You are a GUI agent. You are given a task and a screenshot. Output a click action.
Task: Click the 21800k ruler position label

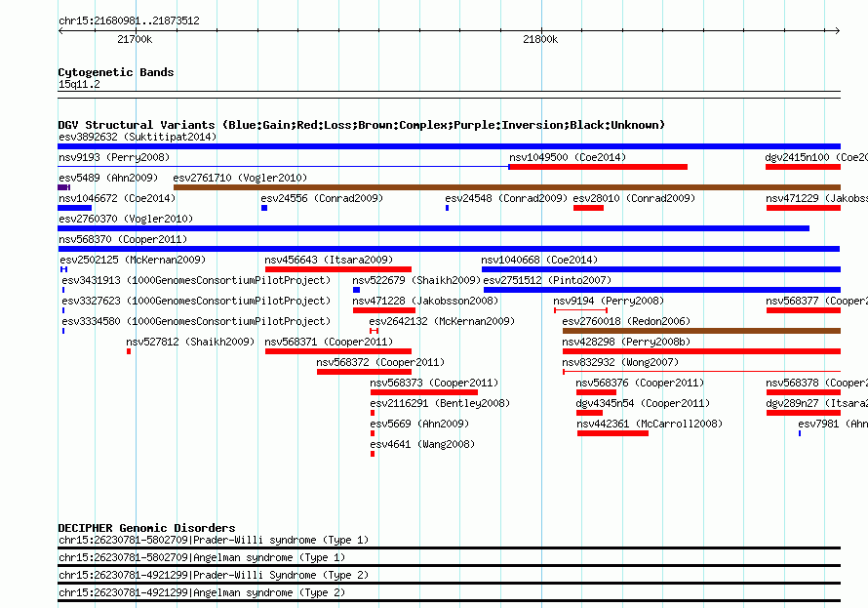click(x=540, y=39)
